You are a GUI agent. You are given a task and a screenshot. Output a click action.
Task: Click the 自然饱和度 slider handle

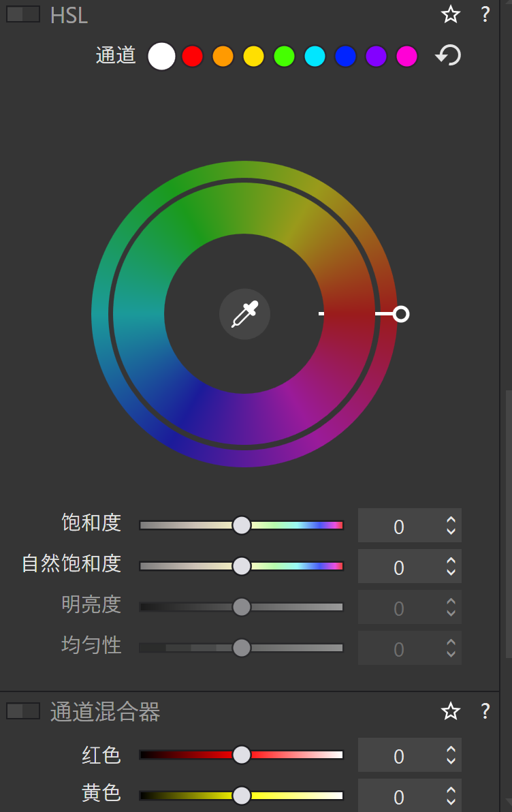tap(241, 566)
